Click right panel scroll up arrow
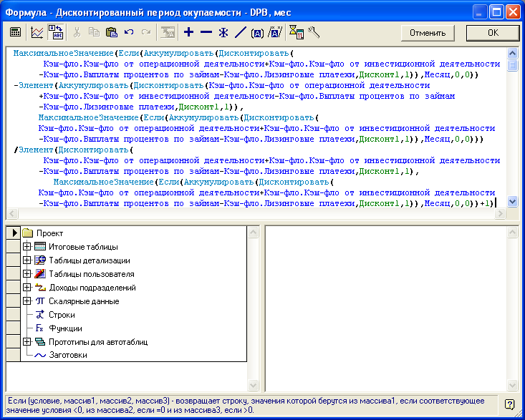 [x=512, y=232]
